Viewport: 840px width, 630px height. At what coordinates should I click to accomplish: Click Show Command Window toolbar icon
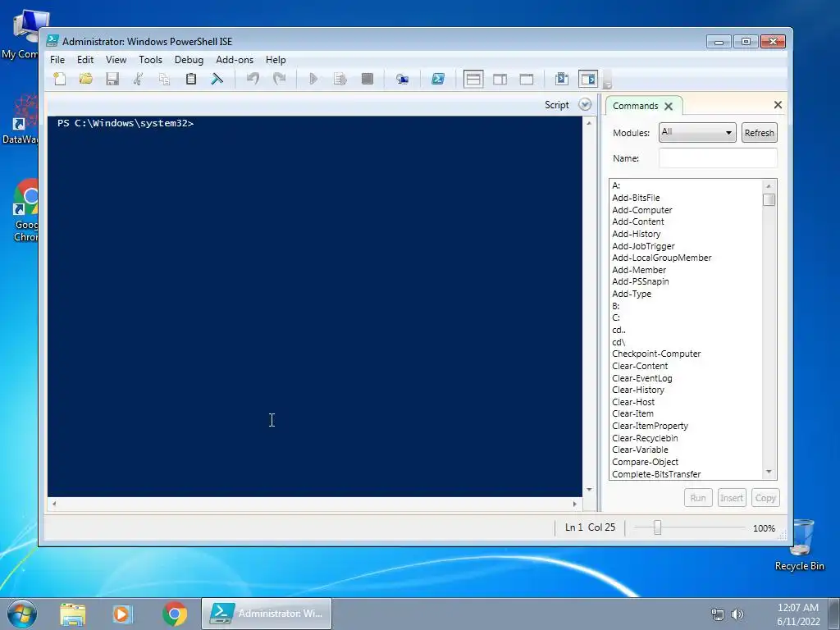(x=561, y=80)
